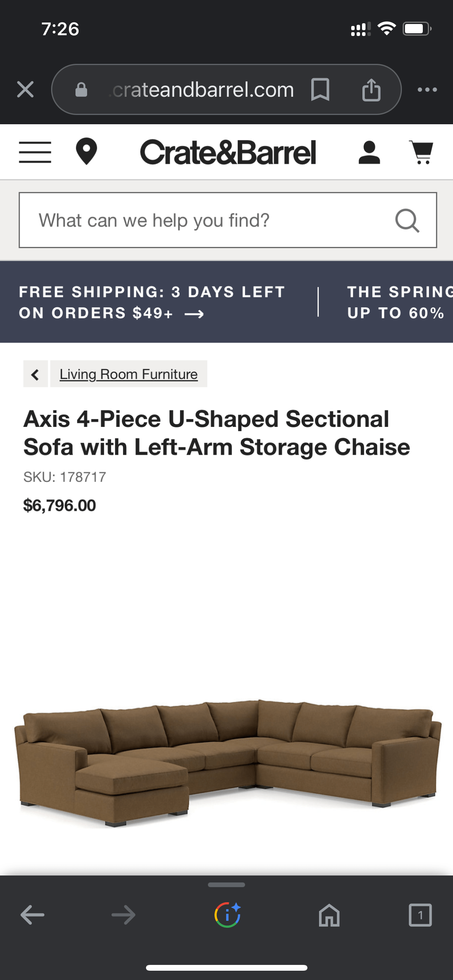The width and height of the screenshot is (453, 980).
Task: Tap the padlock icon for site security info
Action: (82, 89)
